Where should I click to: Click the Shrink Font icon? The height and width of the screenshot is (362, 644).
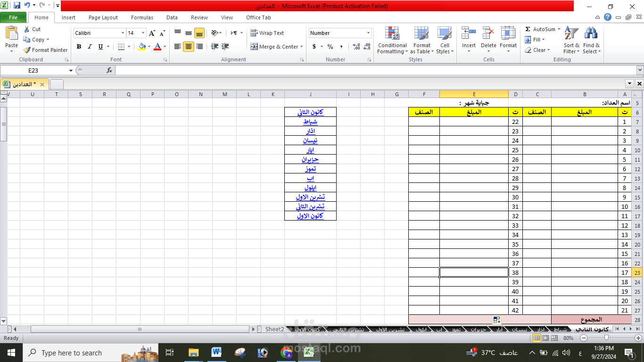[x=162, y=33]
